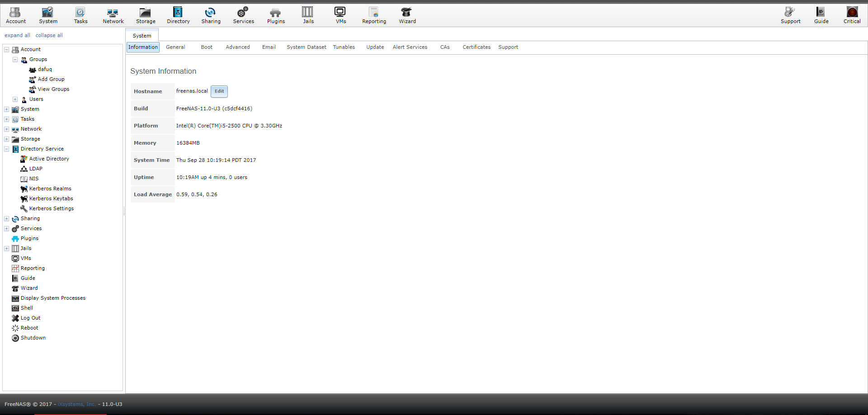Click Shutdown in the sidebar tree
The height and width of the screenshot is (415, 868).
[33, 338]
